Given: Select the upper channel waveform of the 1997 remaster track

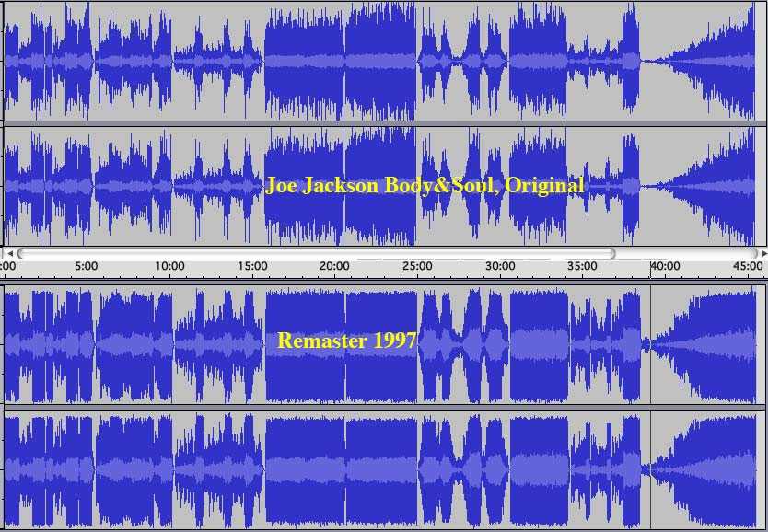Looking at the screenshot, I should [x=385, y=345].
